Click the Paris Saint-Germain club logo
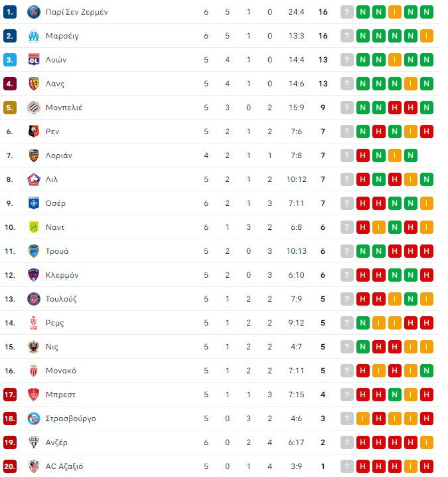Viewport: 448px width, 477px height. [x=34, y=12]
